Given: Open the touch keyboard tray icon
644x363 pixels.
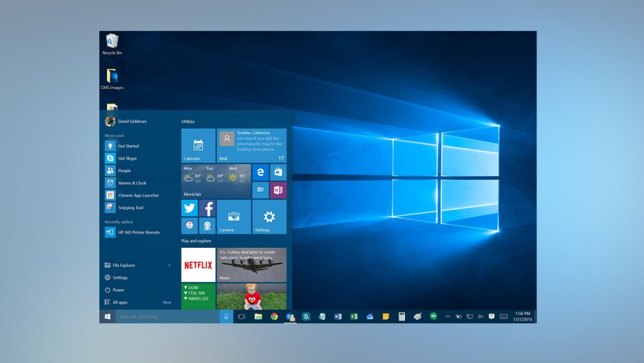Looking at the screenshot, I should [x=504, y=316].
